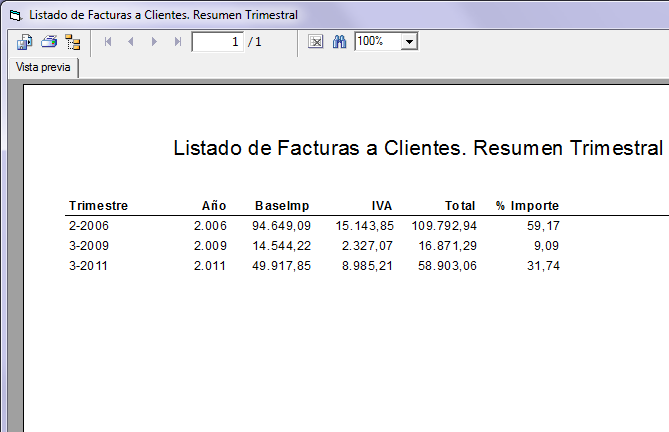Click the window icon in title bar
669x432 pixels.
14,15
